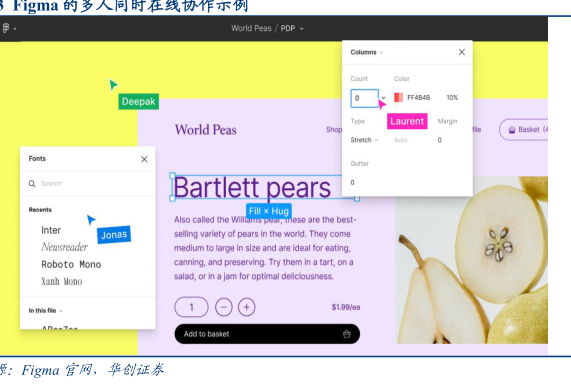571x388 pixels.
Task: Click the Basket icon in the header
Action: click(x=512, y=130)
